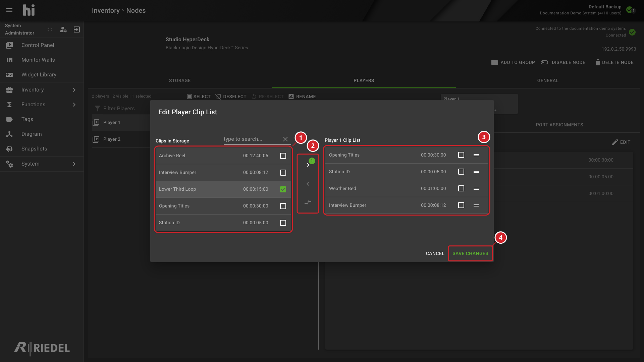Viewport: 644px width, 362px height.
Task: Click the Edit pencil button
Action: (621, 142)
